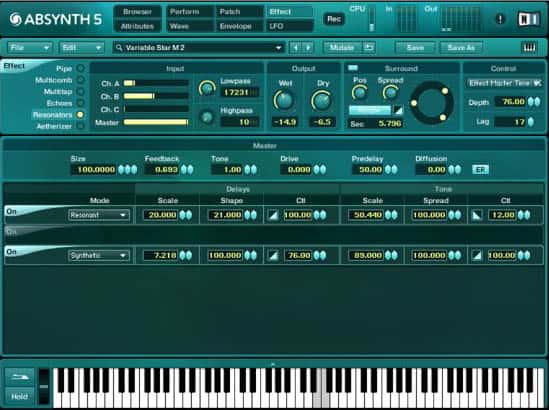549x410 pixels.
Task: Click the modulation wheel strip beside the keyboard
Action: (x=44, y=387)
